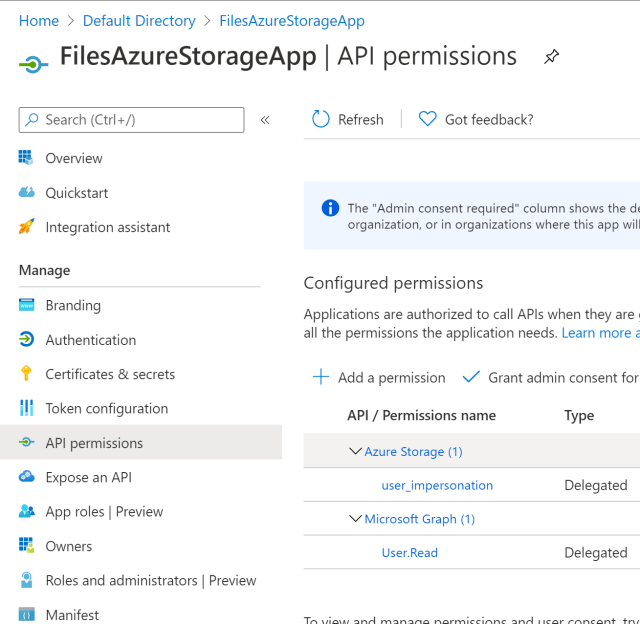Click the Refresh icon in the toolbar
This screenshot has width=640, height=624.
point(321,119)
